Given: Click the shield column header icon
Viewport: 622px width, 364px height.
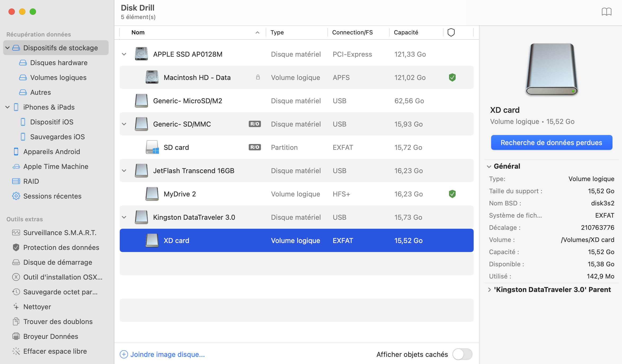Looking at the screenshot, I should (451, 32).
